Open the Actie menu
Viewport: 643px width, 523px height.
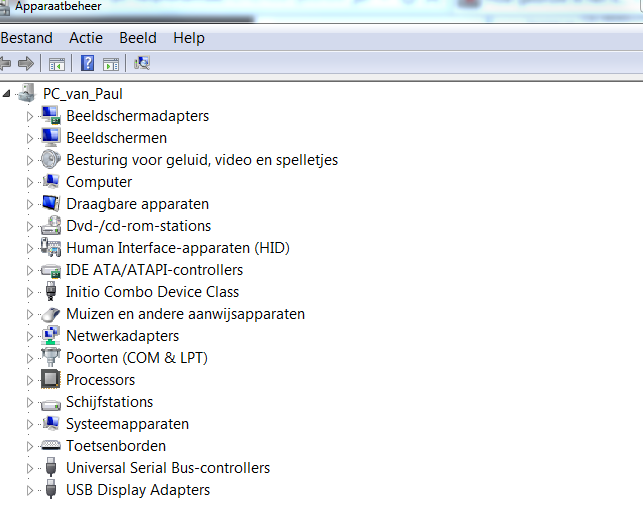pyautogui.click(x=86, y=38)
